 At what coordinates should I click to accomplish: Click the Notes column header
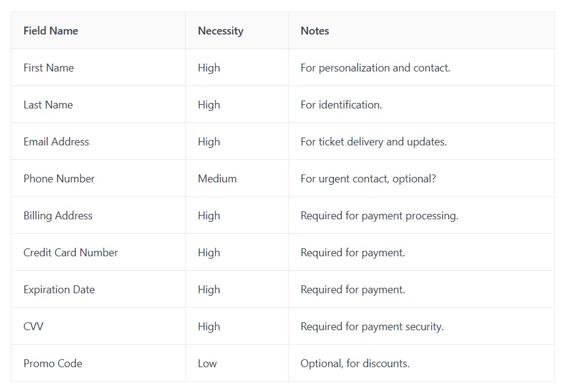click(315, 31)
